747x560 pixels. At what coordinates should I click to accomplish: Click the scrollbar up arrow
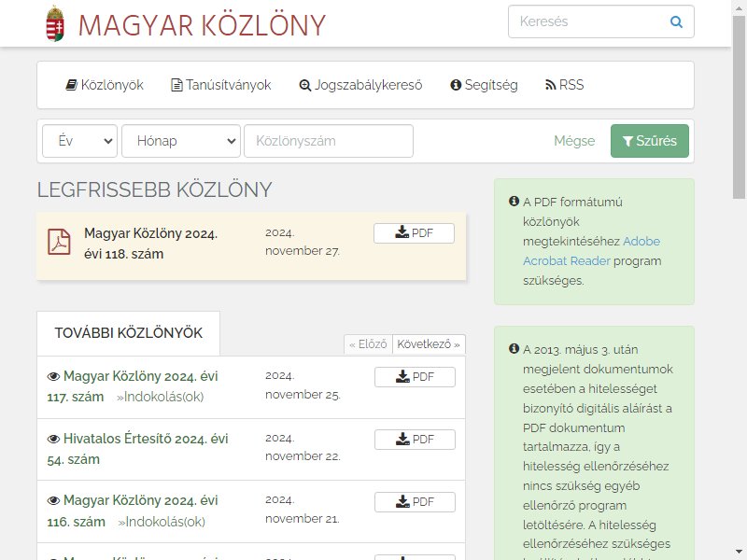tap(740, 7)
